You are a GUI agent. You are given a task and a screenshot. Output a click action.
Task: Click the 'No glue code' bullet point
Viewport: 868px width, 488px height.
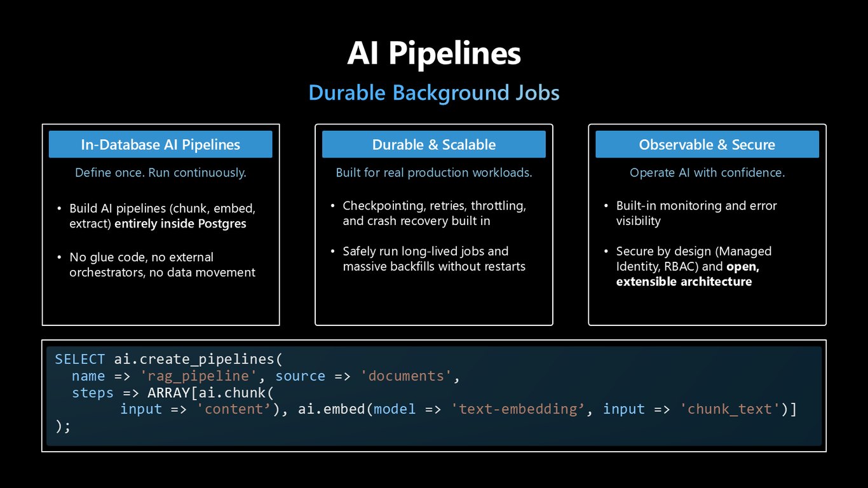[x=163, y=265]
